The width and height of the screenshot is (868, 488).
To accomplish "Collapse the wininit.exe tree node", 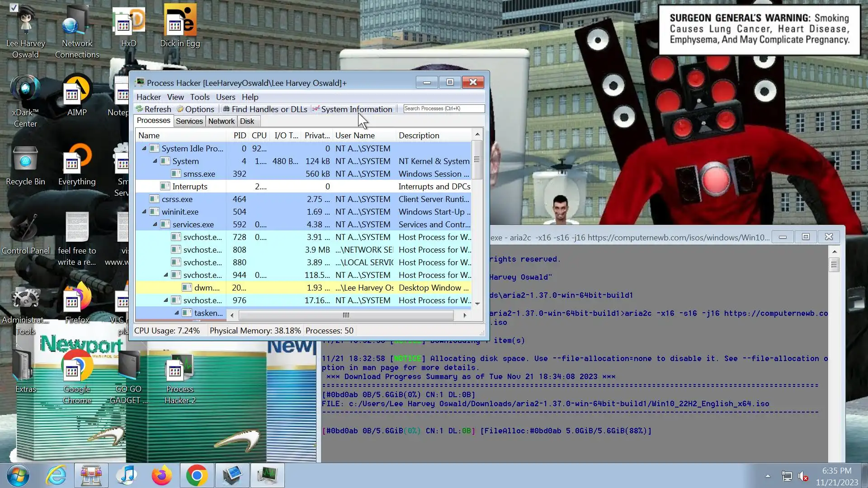I will pos(144,211).
